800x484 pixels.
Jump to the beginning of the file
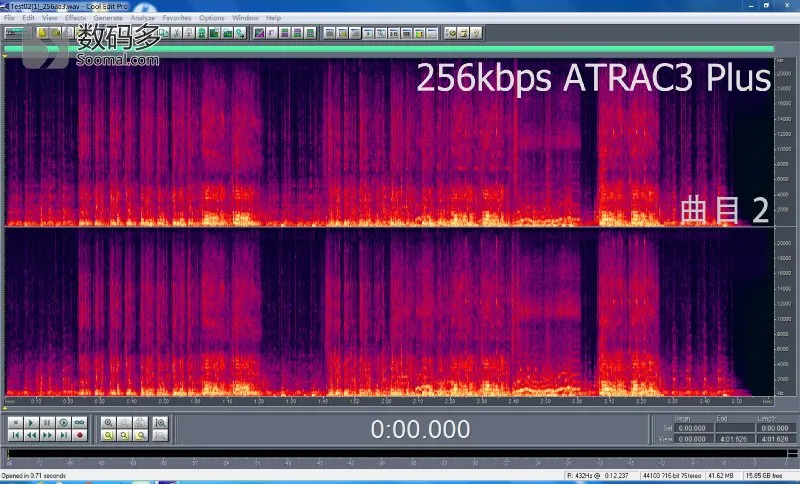click(x=15, y=435)
